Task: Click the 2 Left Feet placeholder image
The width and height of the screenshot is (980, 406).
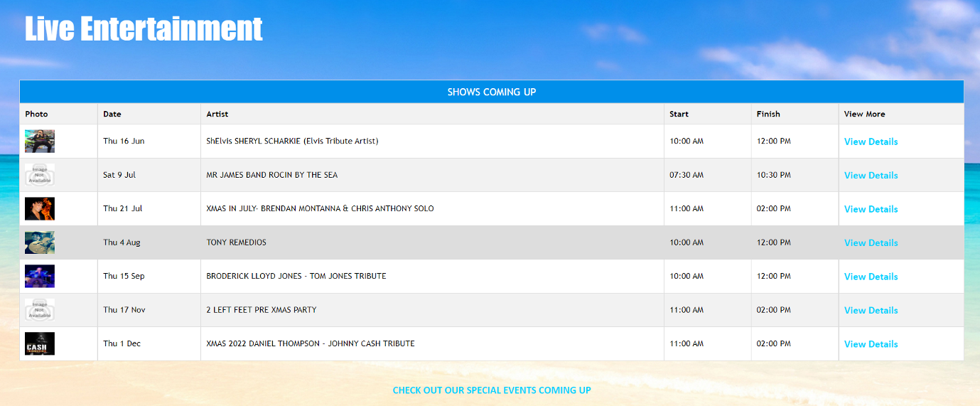Action: click(40, 310)
